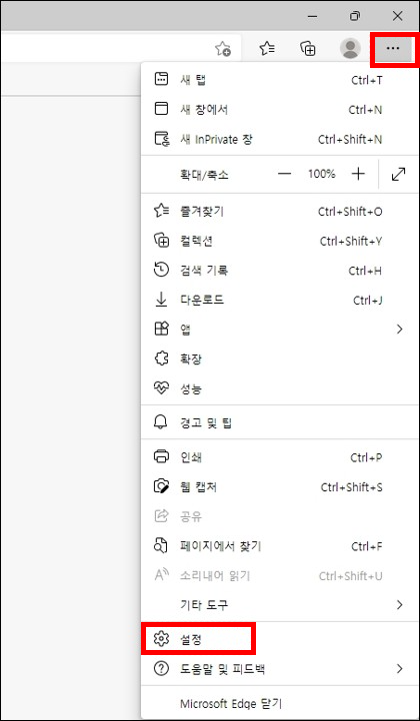Click the user profile avatar icon

pos(350,48)
